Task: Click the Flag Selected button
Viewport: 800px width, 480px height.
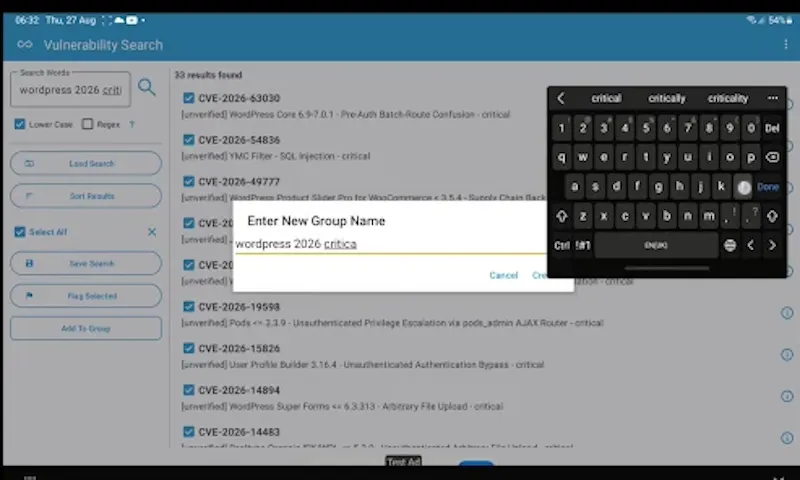Action: (x=86, y=296)
